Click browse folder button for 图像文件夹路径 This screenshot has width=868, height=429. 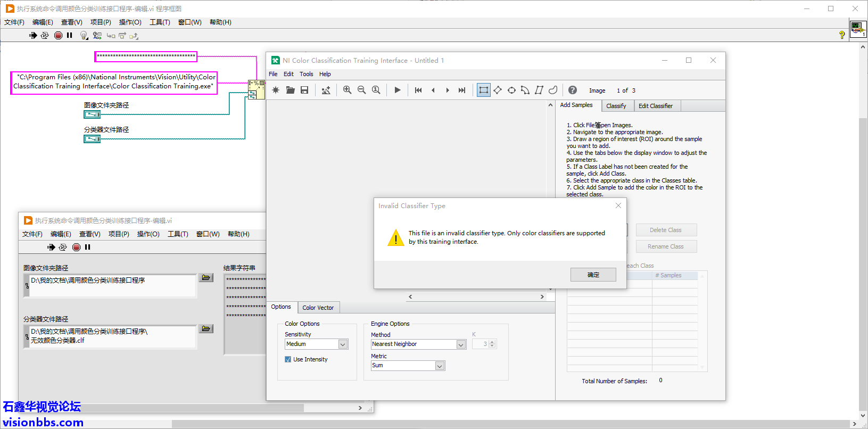tap(206, 278)
